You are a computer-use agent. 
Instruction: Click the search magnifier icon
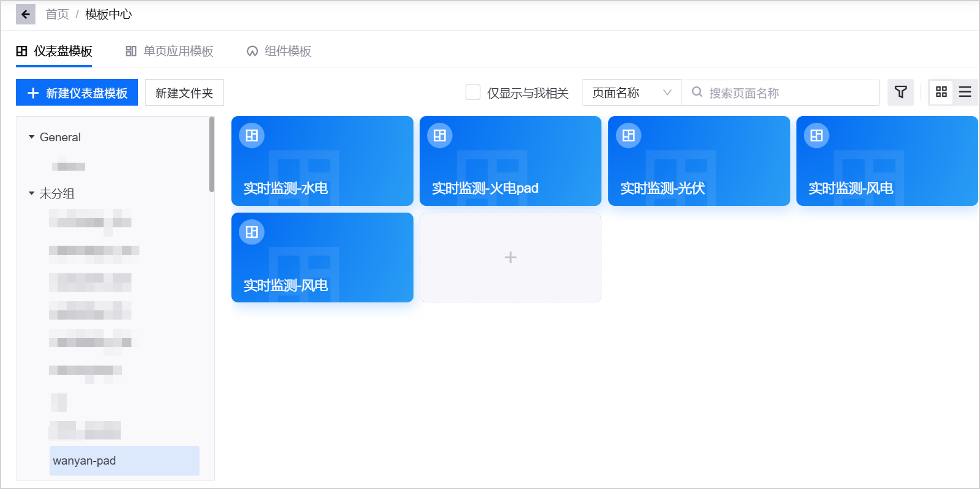[x=697, y=92]
